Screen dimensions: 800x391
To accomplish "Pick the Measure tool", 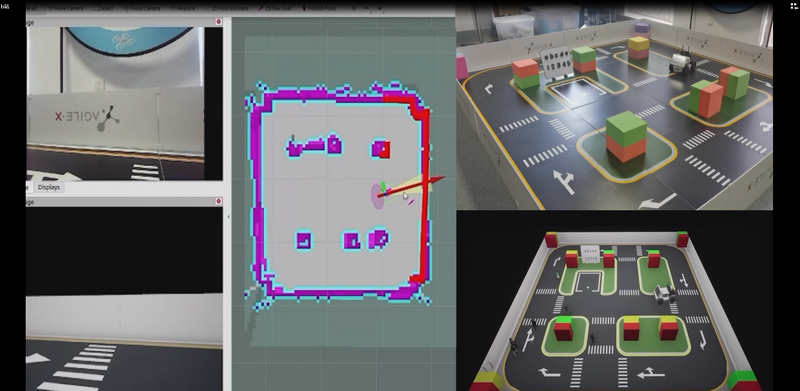I will tap(182, 9).
